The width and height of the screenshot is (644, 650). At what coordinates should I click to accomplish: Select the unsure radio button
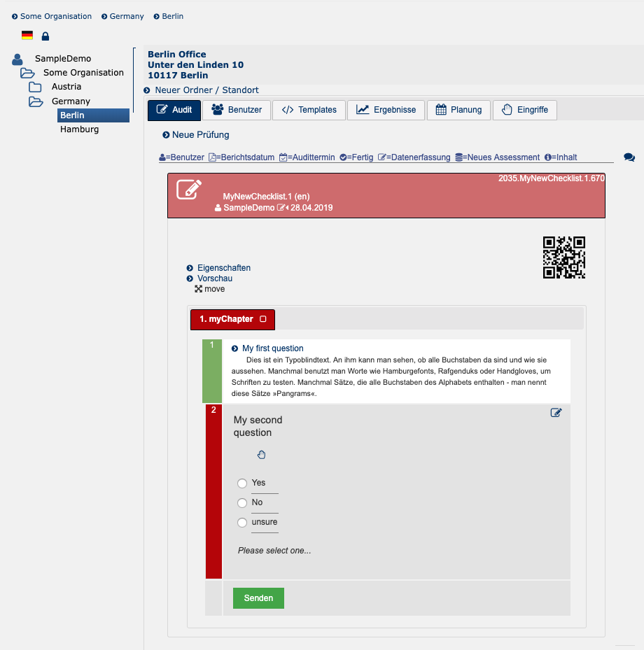(242, 523)
